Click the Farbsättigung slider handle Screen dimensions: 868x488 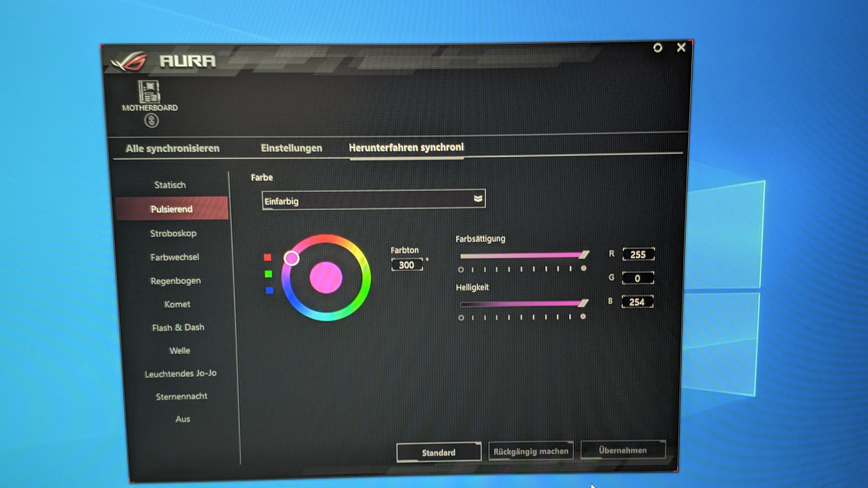pos(584,255)
